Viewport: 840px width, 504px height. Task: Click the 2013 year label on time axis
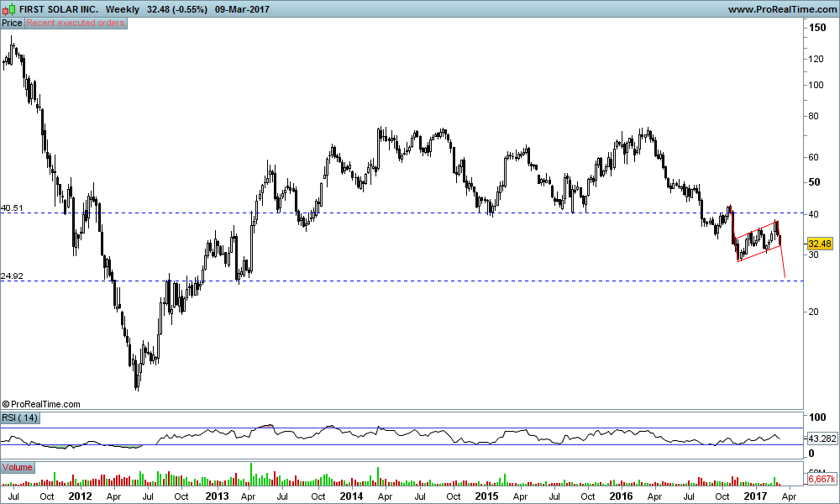pos(217,496)
